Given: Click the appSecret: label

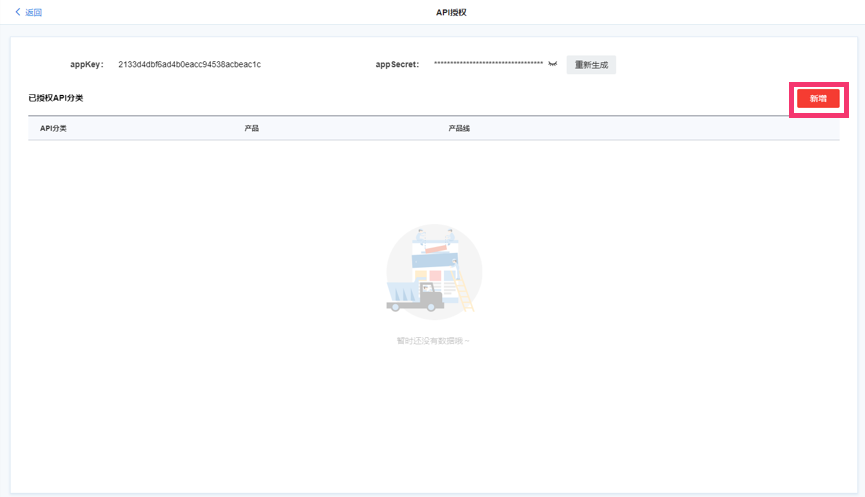Looking at the screenshot, I should tap(397, 64).
